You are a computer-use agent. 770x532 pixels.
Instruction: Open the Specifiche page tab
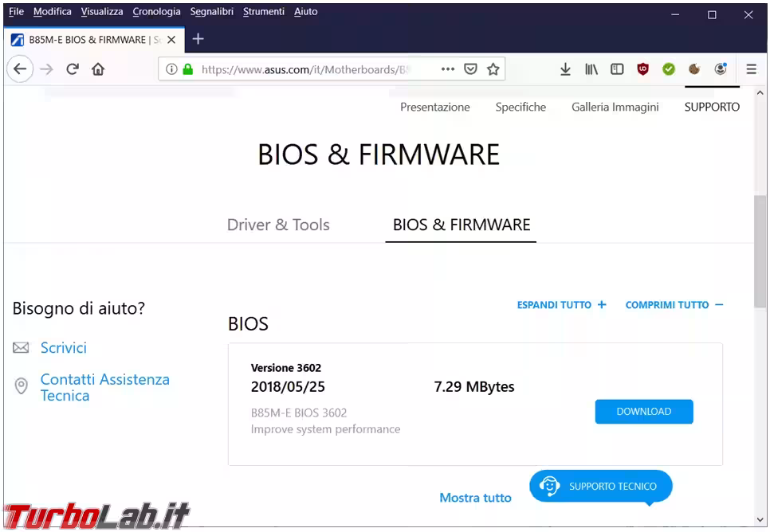(521, 107)
